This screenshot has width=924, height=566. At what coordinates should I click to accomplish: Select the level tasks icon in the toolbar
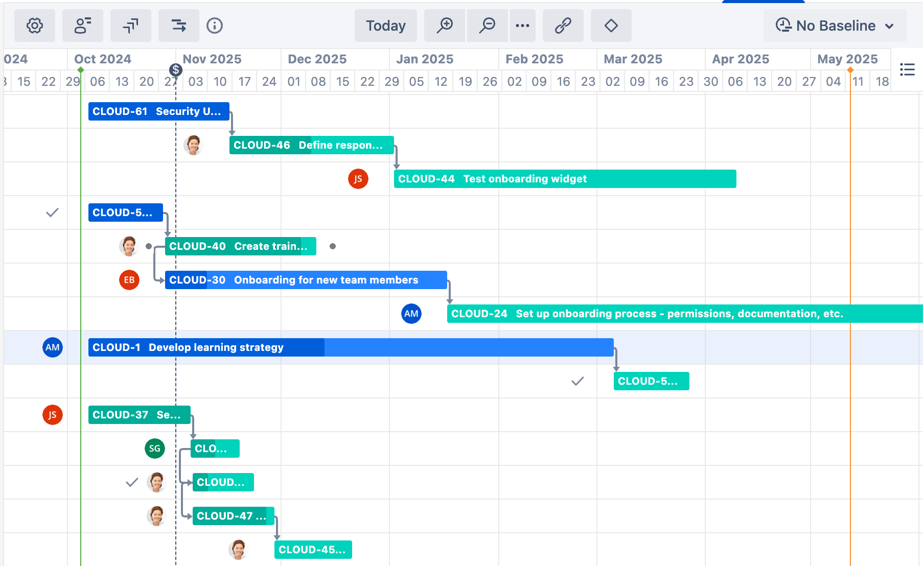131,26
